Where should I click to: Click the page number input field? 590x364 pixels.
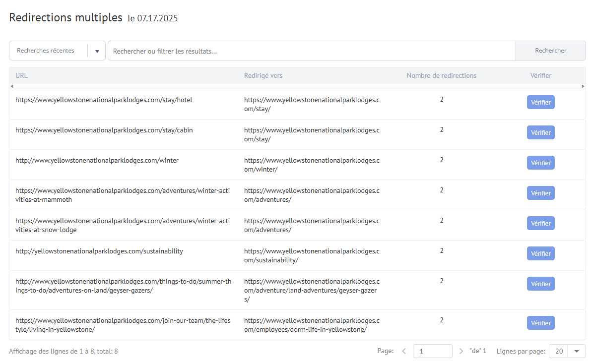coord(432,351)
